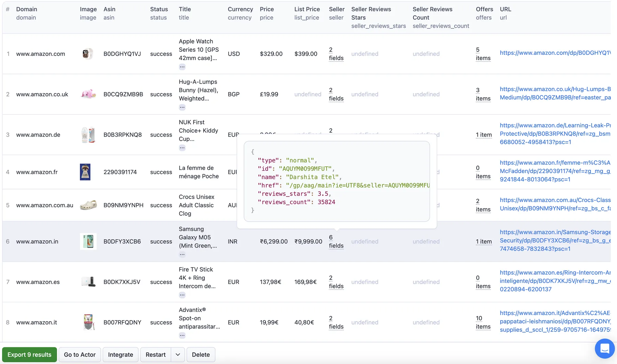
Task: Show the 1 item offer for Samsung Galaxy
Action: [484, 241]
